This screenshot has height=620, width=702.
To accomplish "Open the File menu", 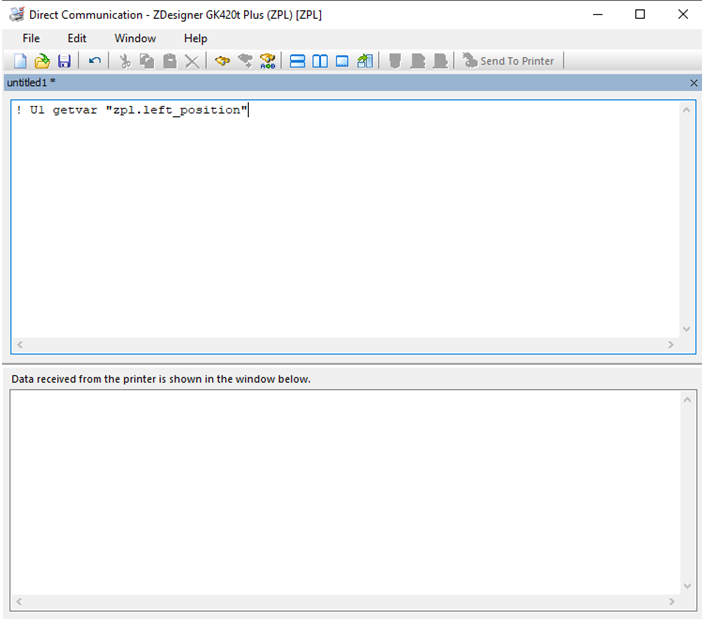I will (x=31, y=38).
